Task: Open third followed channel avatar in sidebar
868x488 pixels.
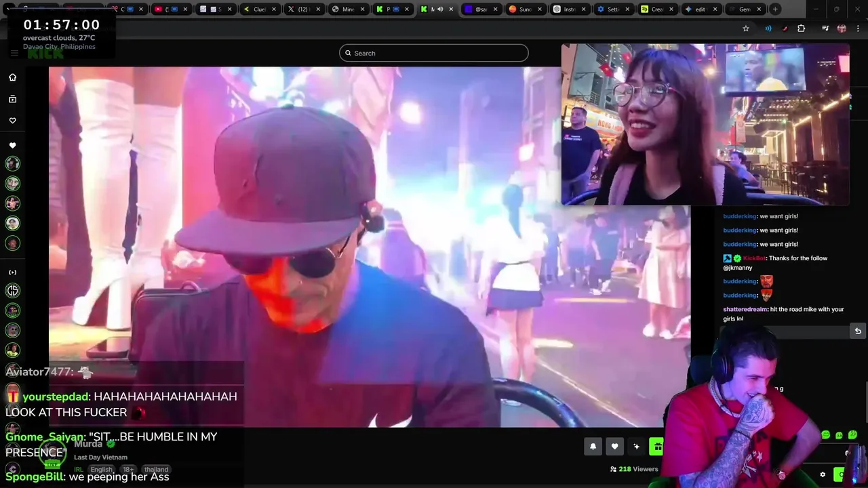Action: point(12,203)
